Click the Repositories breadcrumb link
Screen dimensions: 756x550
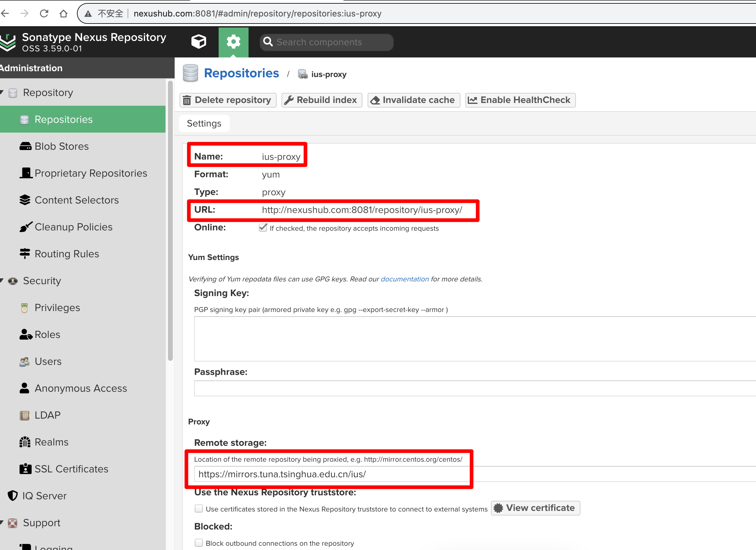[241, 73]
